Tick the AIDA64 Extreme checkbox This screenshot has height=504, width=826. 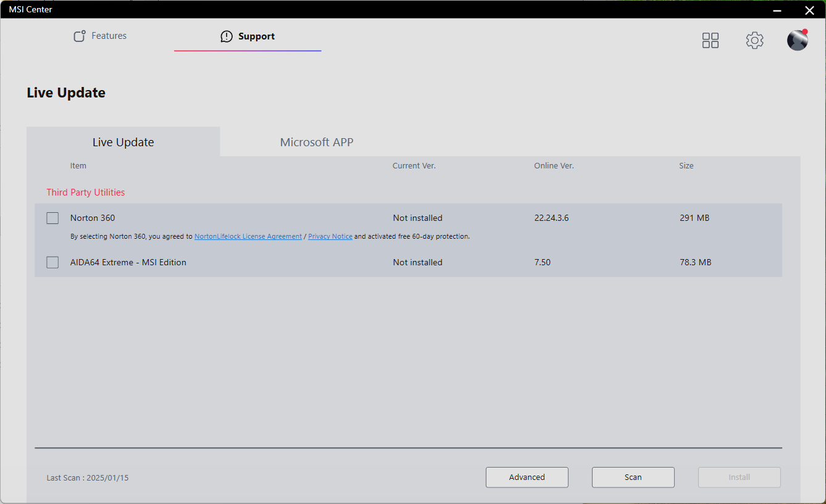pos(52,262)
